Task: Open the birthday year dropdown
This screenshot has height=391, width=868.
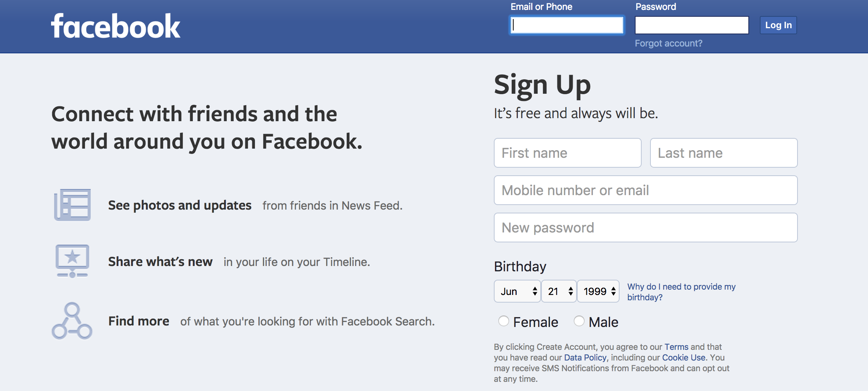Action: click(x=598, y=292)
